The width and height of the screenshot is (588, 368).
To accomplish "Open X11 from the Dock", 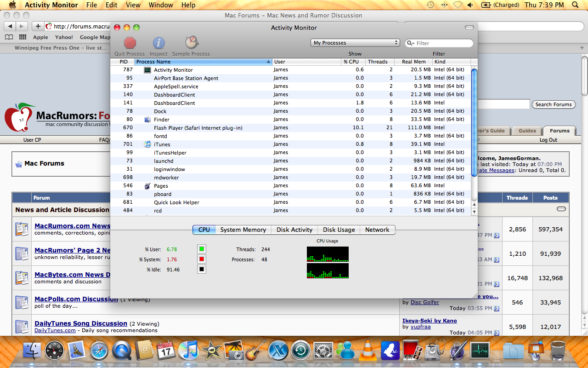I will (x=278, y=351).
